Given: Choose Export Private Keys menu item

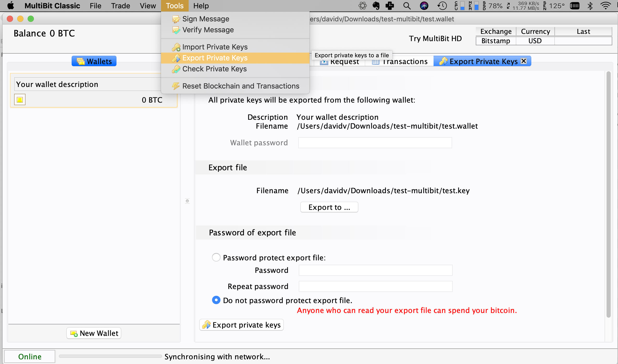Looking at the screenshot, I should pyautogui.click(x=235, y=58).
